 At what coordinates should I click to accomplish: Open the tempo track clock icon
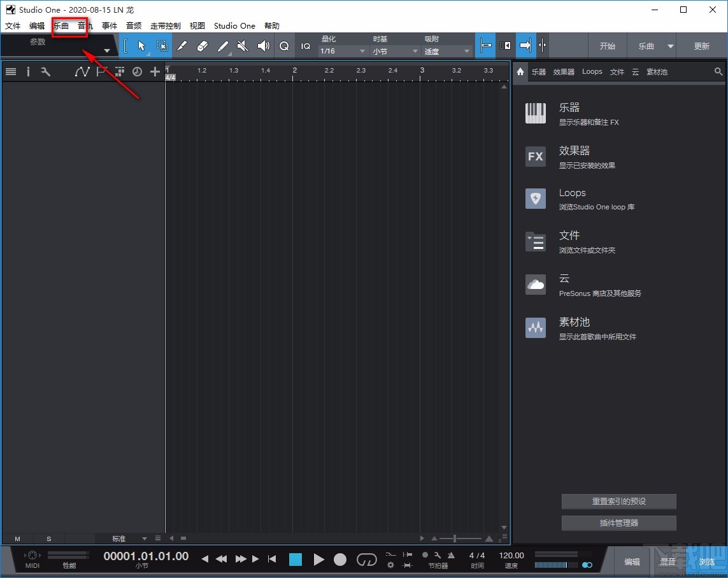pos(137,71)
